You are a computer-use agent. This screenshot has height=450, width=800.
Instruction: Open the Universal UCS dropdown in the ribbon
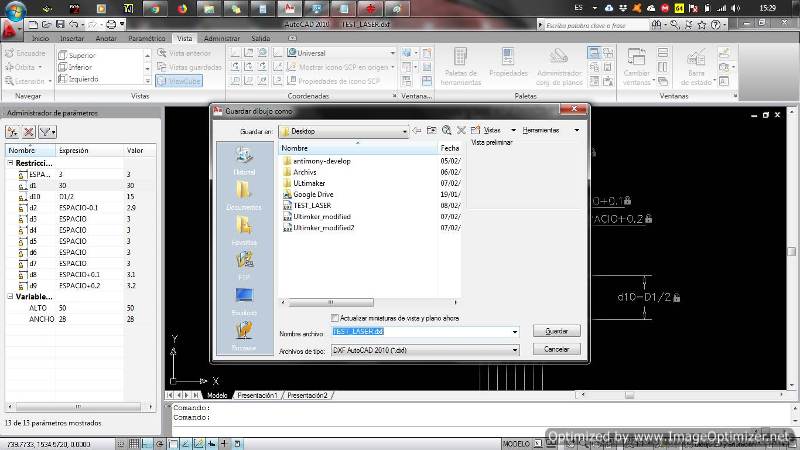click(x=341, y=53)
